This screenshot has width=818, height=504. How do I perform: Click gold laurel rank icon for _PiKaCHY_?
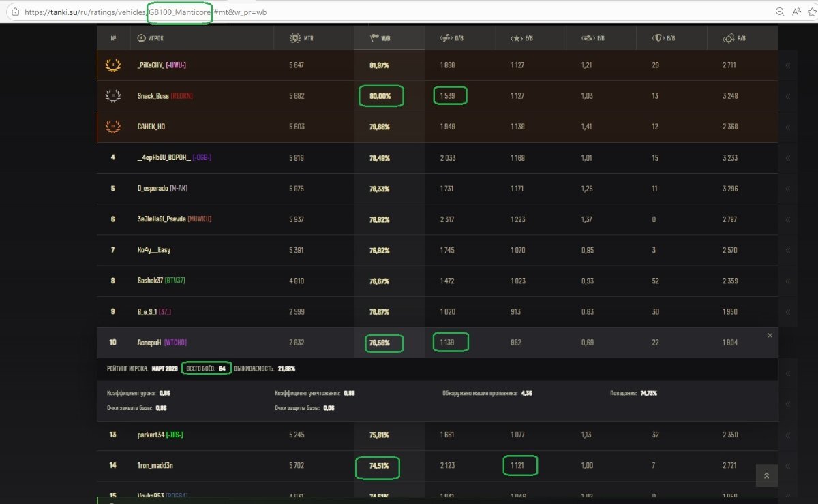tap(113, 65)
